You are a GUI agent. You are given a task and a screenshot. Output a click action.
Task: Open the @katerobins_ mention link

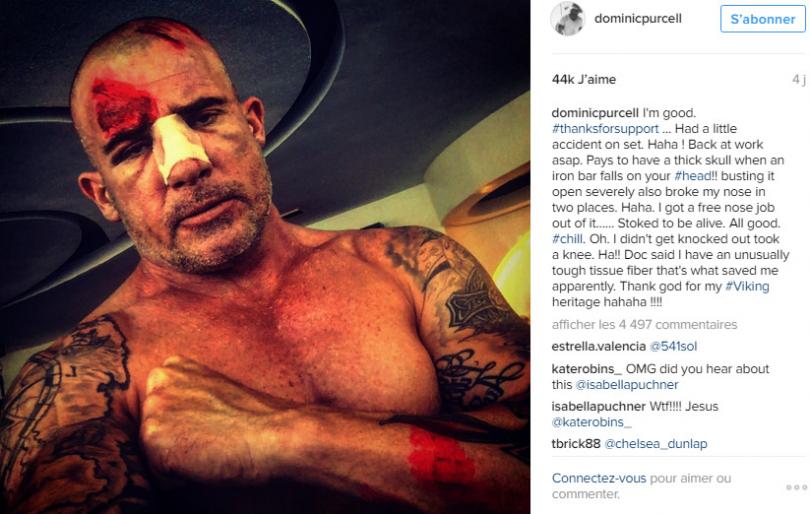point(591,422)
